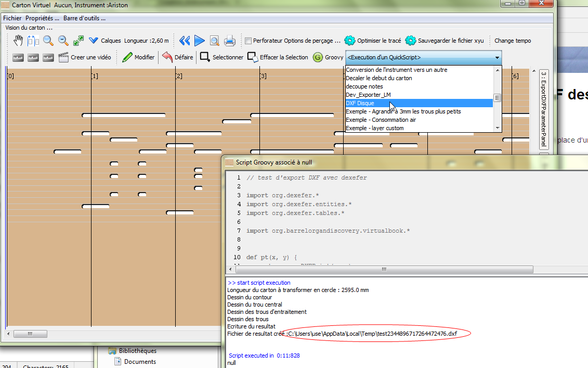This screenshot has height=368, width=588.
Task: Click Optimiser le tracé button
Action: coord(373,41)
